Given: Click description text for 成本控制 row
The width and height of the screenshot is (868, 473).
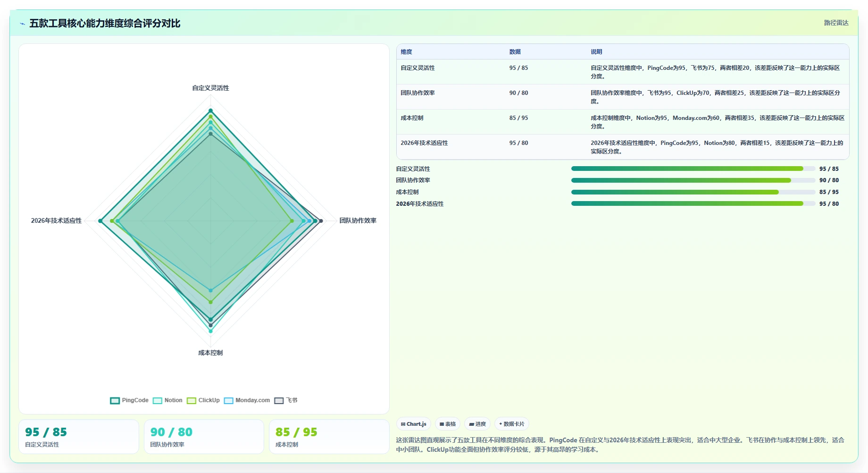Looking at the screenshot, I should [x=718, y=122].
